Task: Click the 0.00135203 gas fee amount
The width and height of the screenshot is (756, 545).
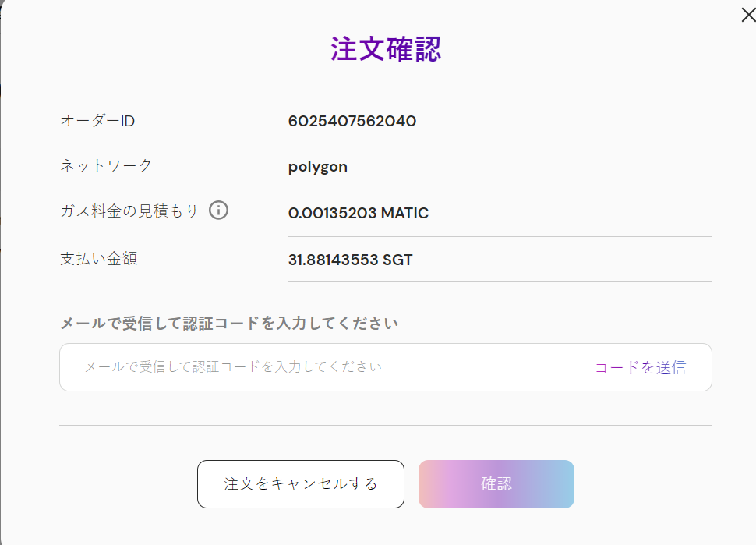Action: tap(332, 213)
